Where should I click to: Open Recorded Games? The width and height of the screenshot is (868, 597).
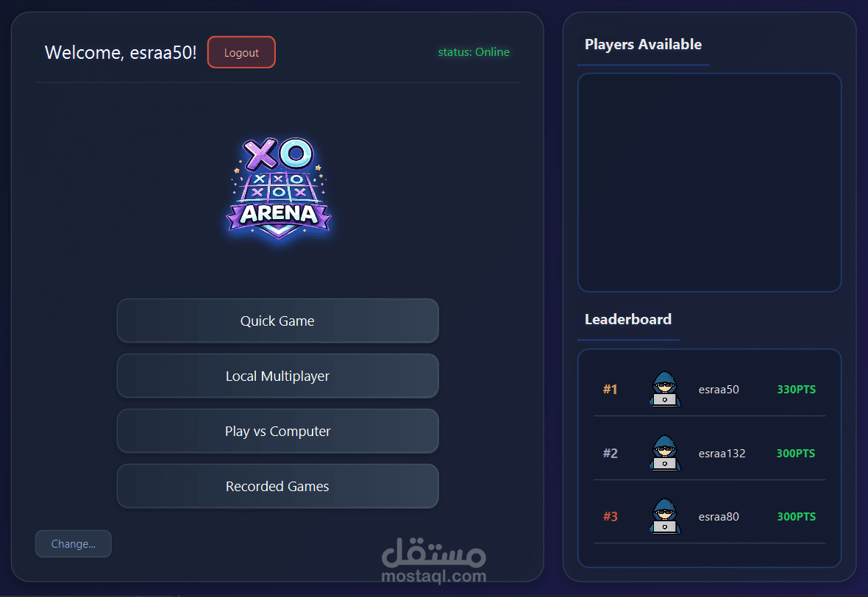click(278, 486)
